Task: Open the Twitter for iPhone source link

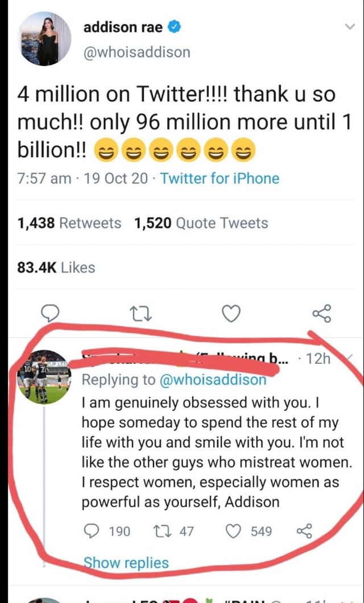Action: (220, 179)
